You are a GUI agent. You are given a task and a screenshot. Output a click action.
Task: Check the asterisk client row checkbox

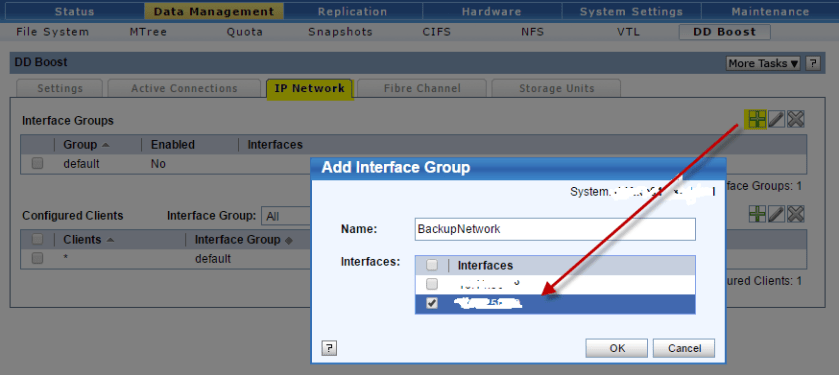pyautogui.click(x=37, y=258)
